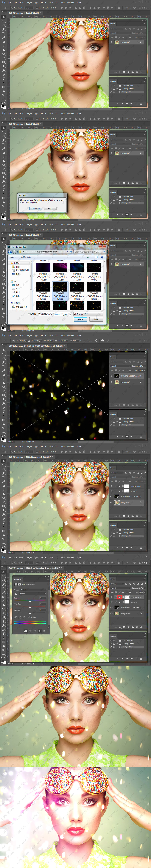151x868 pixels.
Task: Open Layer menu in the Hue/Saturation 1 window
Action: [29, 558]
